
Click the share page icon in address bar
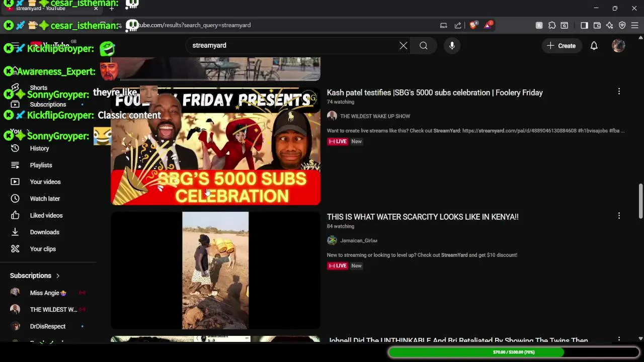pos(458,25)
